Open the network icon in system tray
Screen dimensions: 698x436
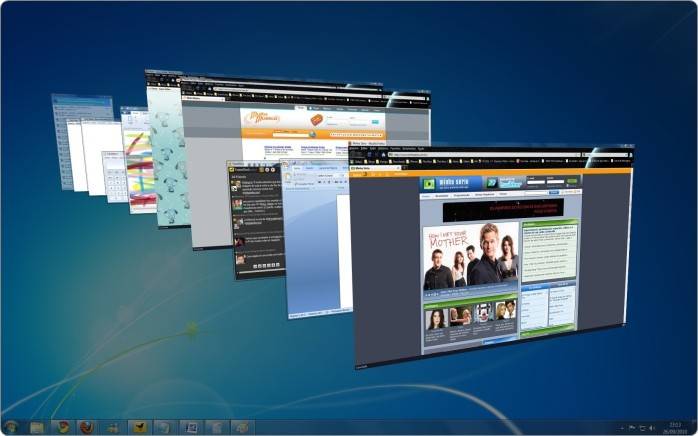[642, 428]
